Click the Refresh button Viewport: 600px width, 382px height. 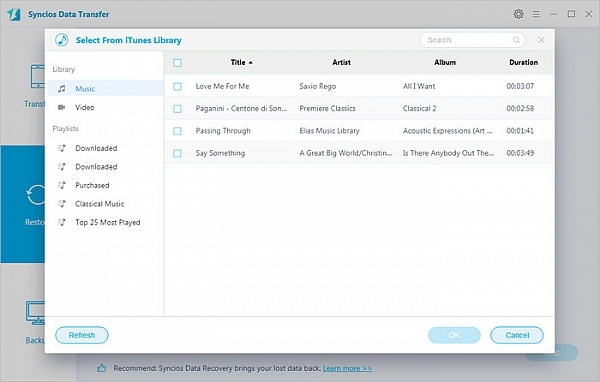pos(82,335)
